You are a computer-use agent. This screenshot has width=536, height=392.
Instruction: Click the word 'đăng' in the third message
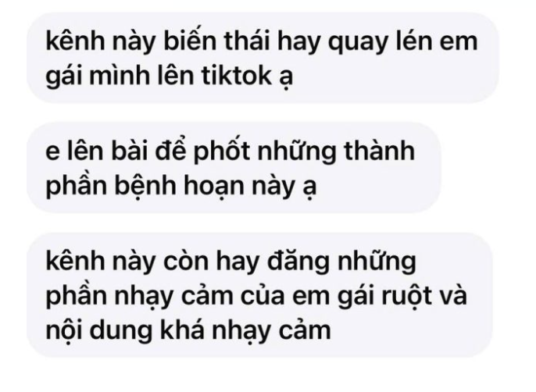(298, 261)
